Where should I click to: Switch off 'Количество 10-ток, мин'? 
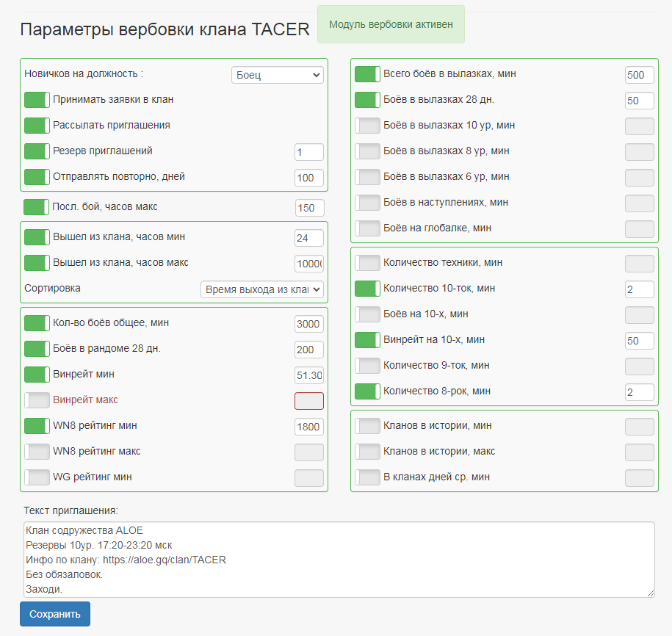[x=367, y=289]
